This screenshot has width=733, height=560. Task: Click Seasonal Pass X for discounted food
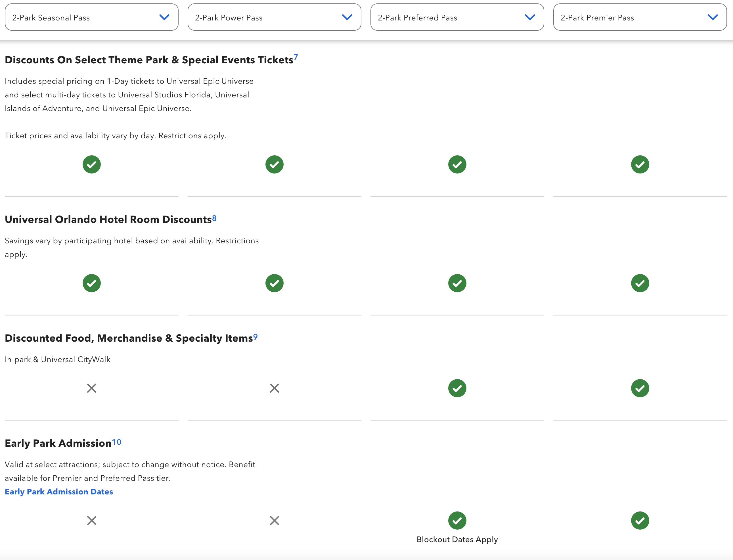92,388
